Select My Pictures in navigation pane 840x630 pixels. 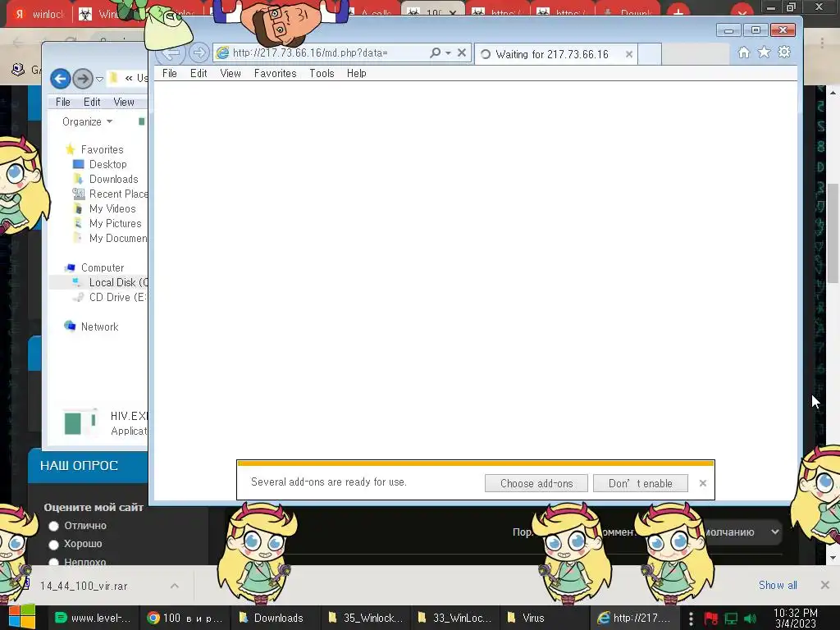click(x=115, y=223)
